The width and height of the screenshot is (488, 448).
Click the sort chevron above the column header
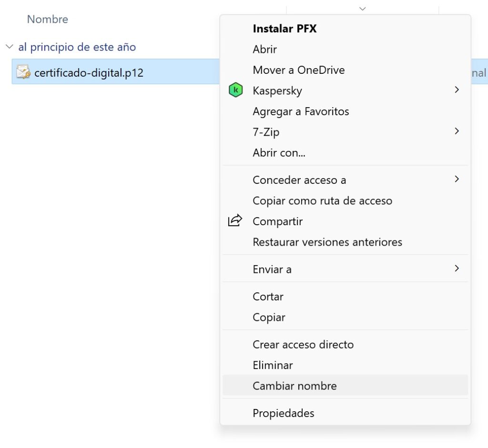tap(362, 9)
